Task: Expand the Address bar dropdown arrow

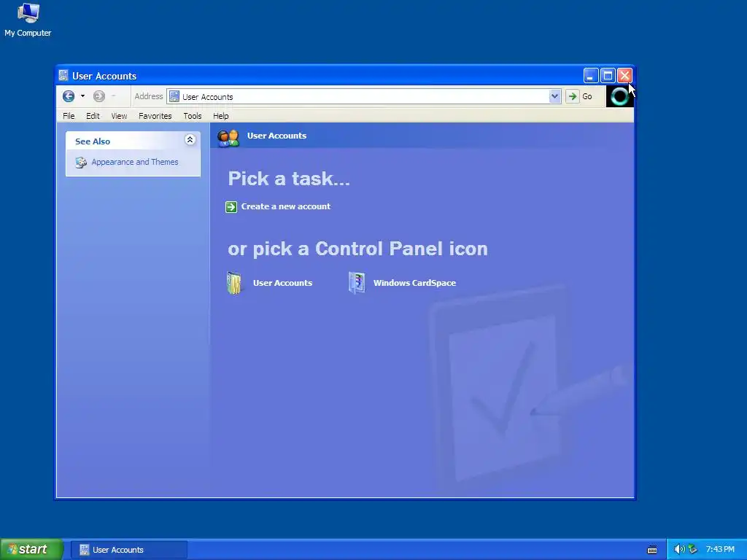Action: (554, 97)
